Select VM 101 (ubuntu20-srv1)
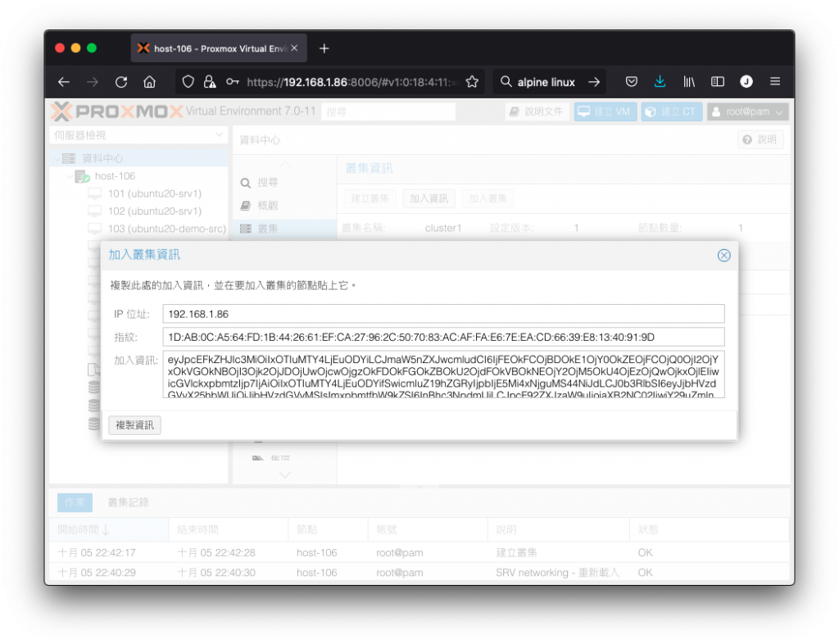 point(155,193)
